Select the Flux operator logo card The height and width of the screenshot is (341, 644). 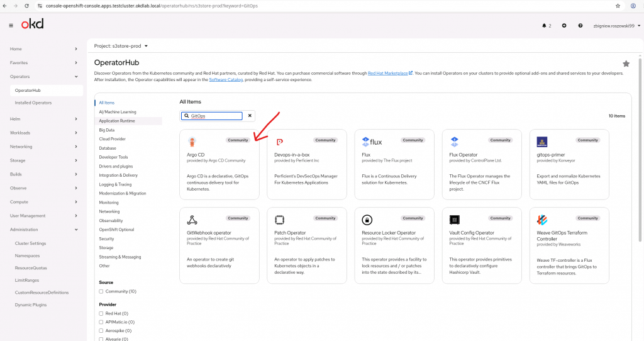[x=372, y=142]
